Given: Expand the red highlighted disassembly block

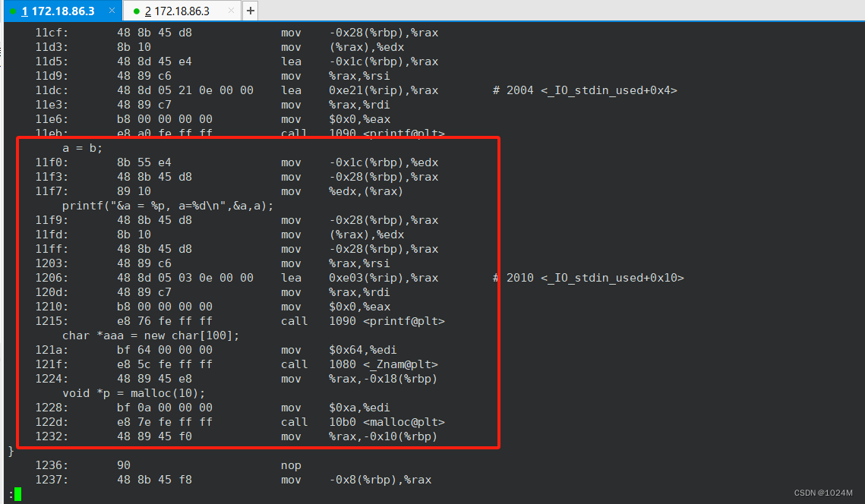Looking at the screenshot, I should [258, 292].
